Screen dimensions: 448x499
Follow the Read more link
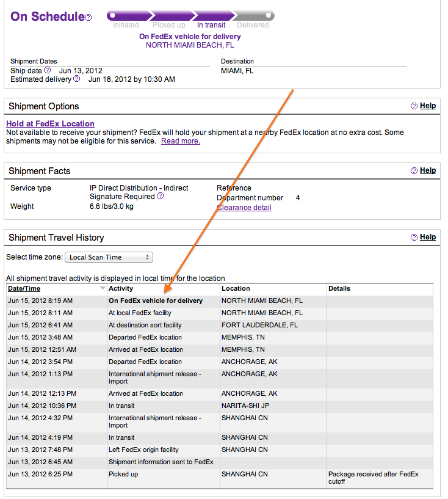[x=181, y=141]
